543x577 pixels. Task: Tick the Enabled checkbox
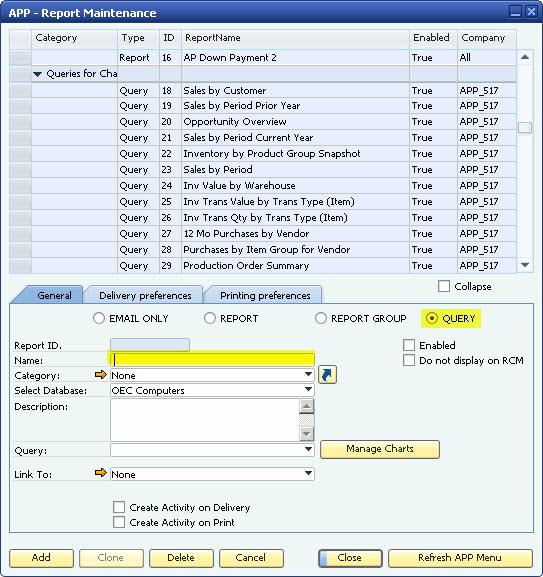coord(409,345)
